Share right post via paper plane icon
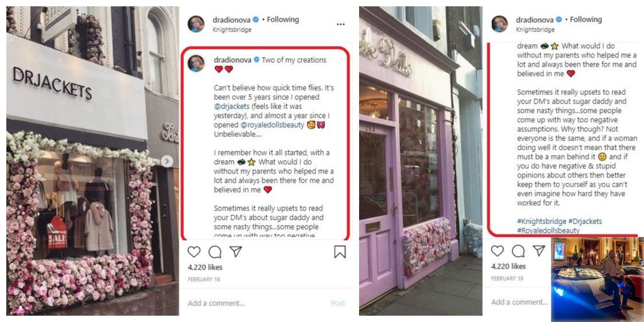The width and height of the screenshot is (644, 322). click(539, 250)
